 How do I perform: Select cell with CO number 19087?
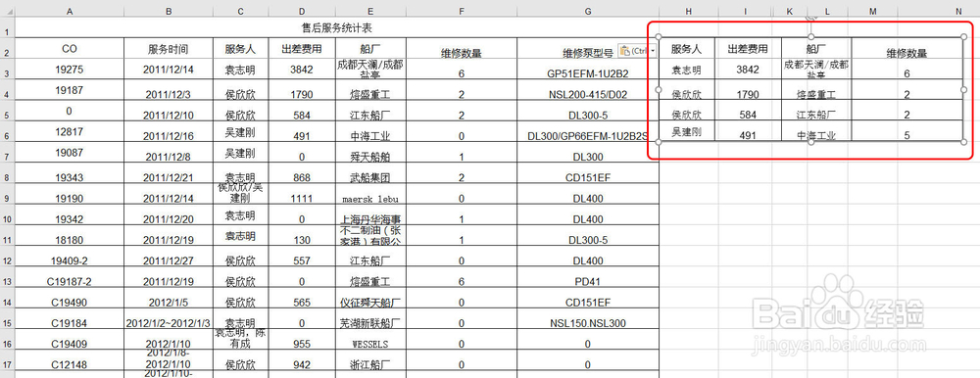(70, 153)
